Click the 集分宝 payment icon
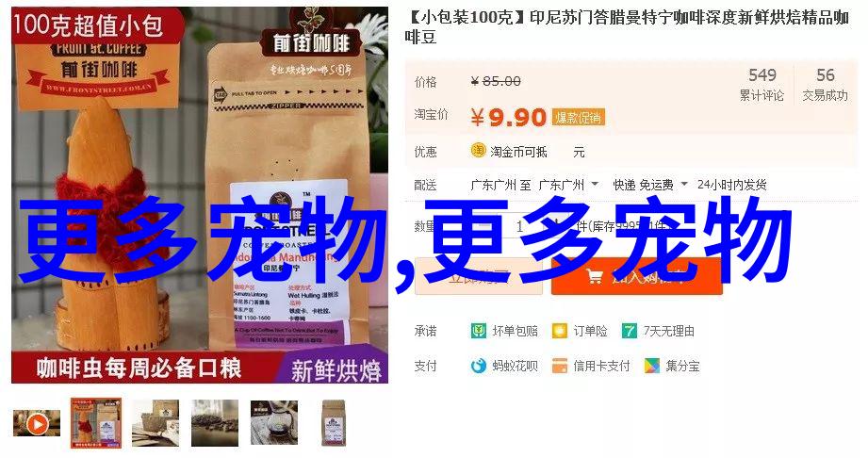 [x=653, y=366]
